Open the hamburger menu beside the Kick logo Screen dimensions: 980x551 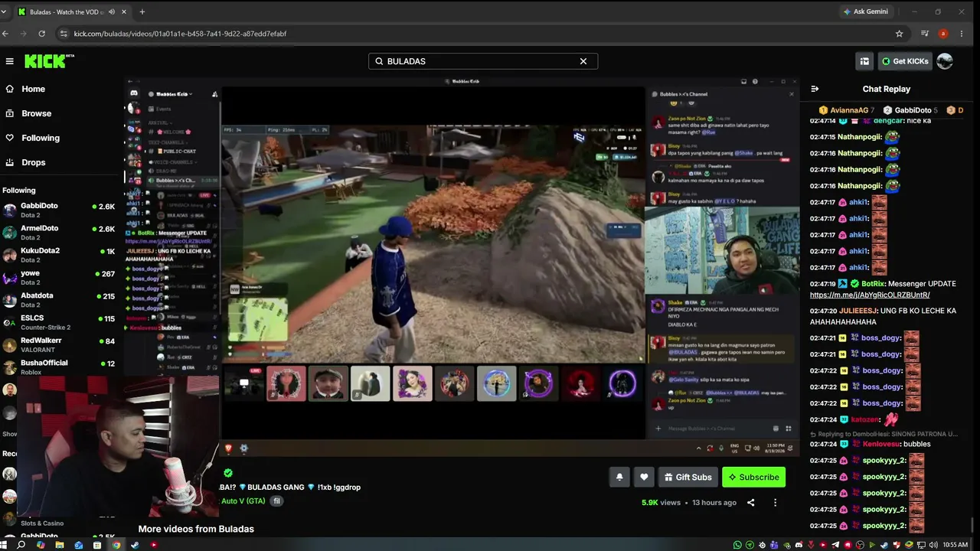[x=9, y=61]
